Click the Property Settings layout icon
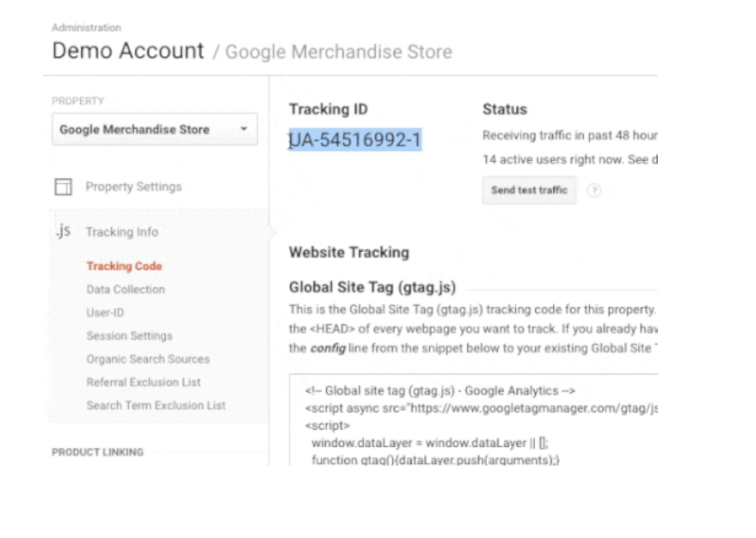The height and width of the screenshot is (538, 756). point(63,187)
